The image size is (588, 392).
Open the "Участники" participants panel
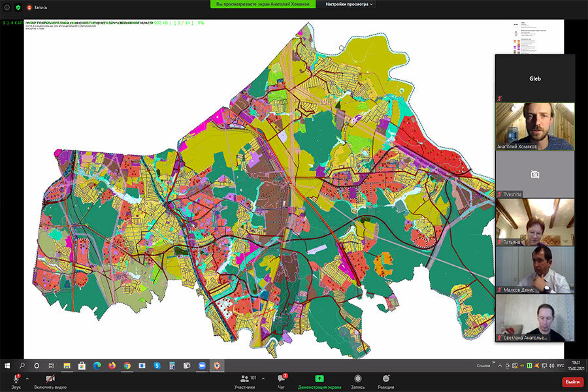click(x=245, y=382)
